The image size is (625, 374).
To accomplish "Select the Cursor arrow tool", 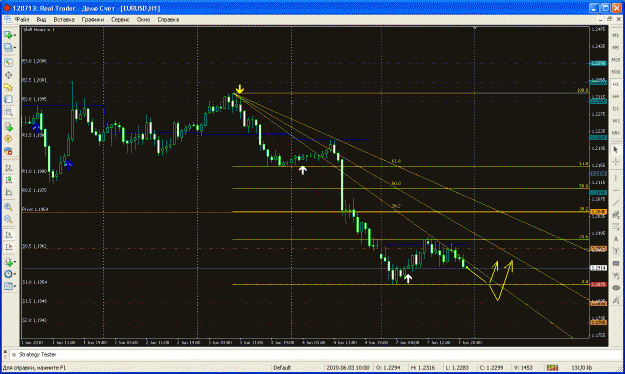I will pos(616,149).
